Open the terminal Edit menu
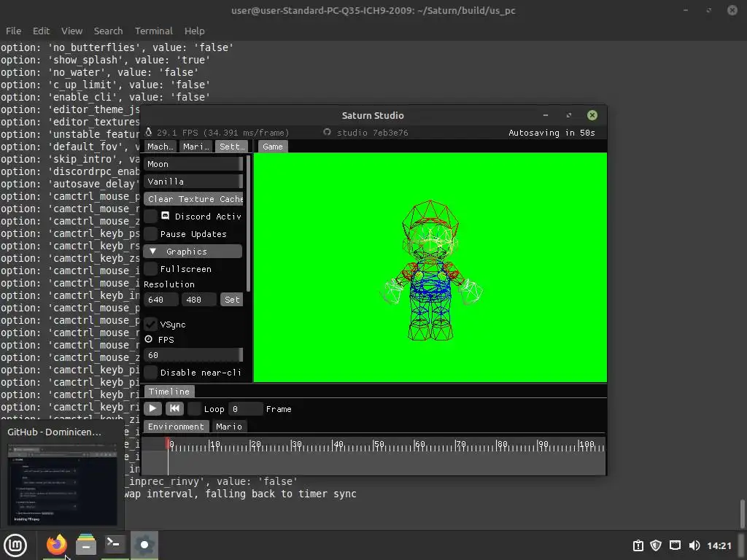Viewport: 747px width, 560px height. pos(41,31)
